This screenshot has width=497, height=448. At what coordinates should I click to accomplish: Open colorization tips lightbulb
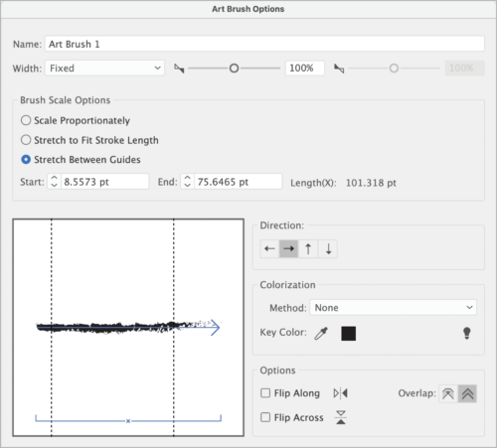coord(467,333)
